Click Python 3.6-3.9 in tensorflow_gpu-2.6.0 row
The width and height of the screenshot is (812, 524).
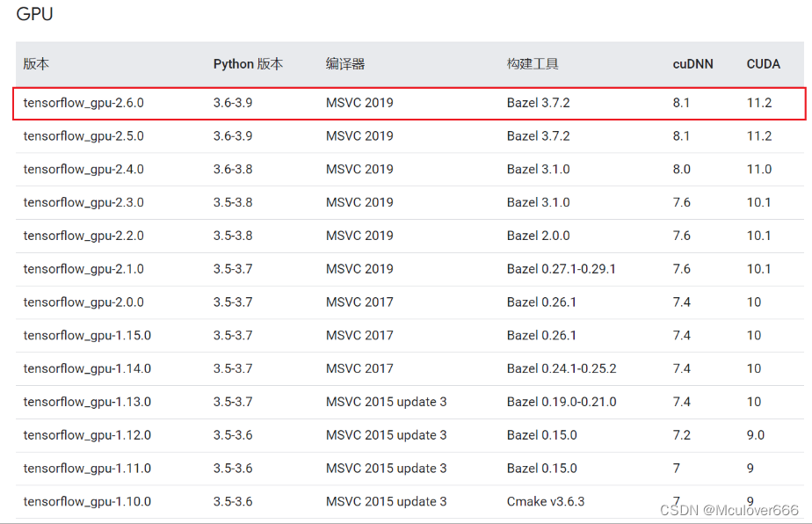click(x=233, y=103)
